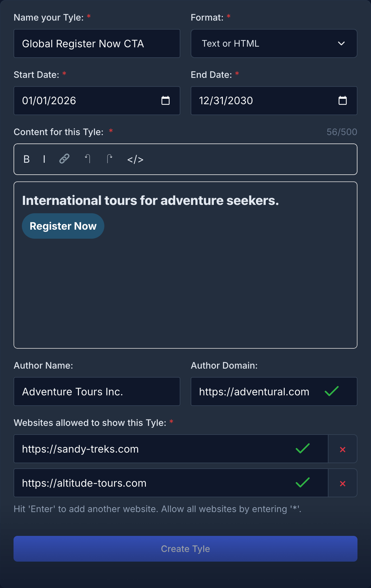Click the Author Name field
Screen dimensions: 371x588
pyautogui.click(x=97, y=391)
